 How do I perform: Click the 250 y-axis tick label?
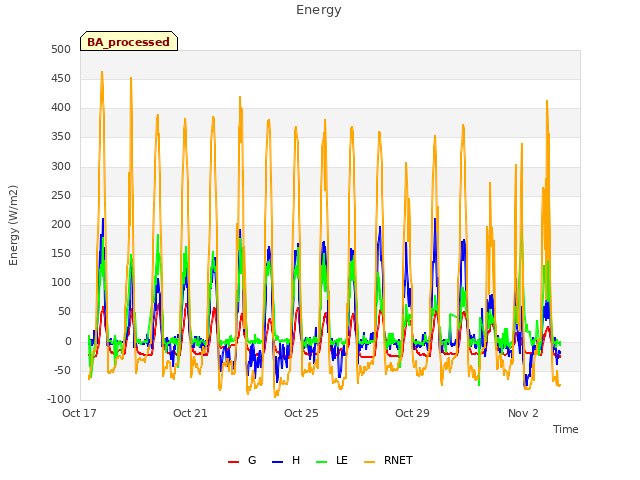click(61, 196)
